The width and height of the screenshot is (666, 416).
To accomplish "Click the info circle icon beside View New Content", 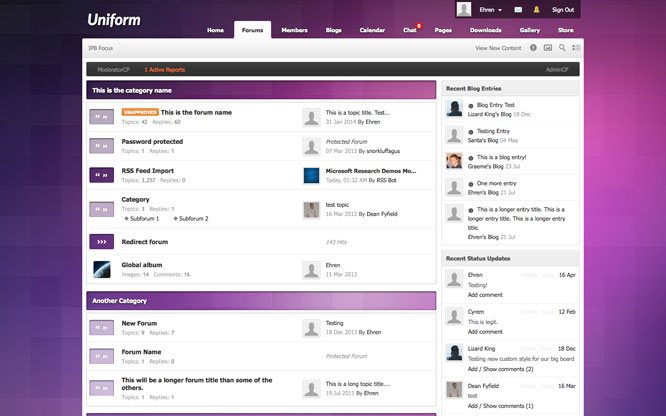I will 533,47.
